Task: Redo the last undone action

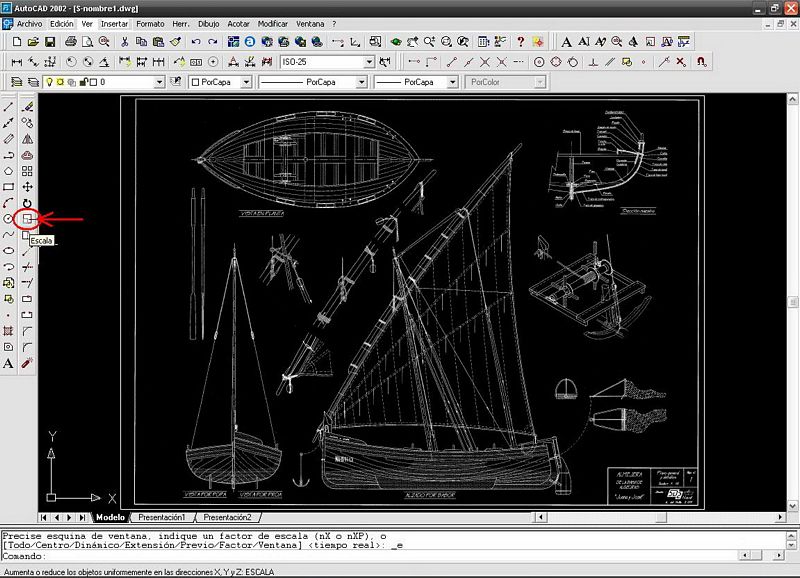Action: click(212, 42)
